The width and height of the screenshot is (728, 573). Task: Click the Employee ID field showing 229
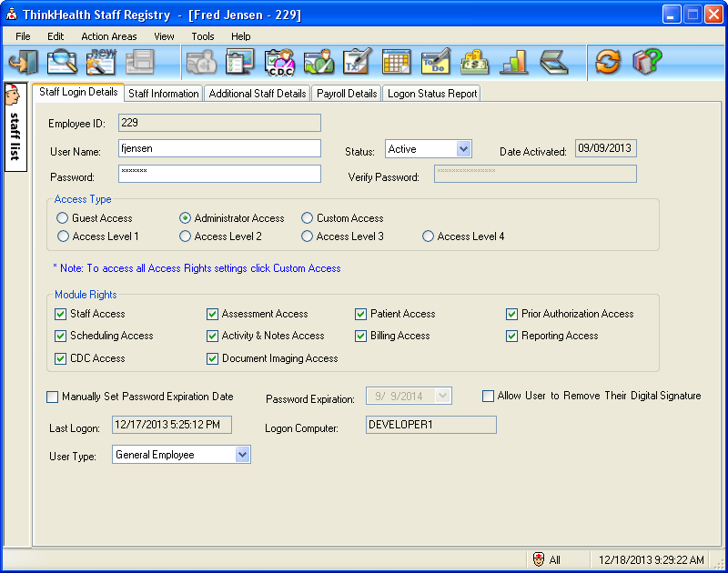pos(219,123)
